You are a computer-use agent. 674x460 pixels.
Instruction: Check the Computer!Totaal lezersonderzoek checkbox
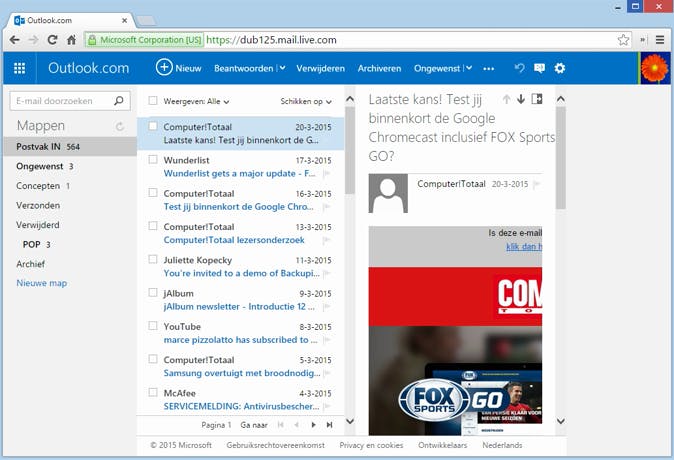coord(153,226)
